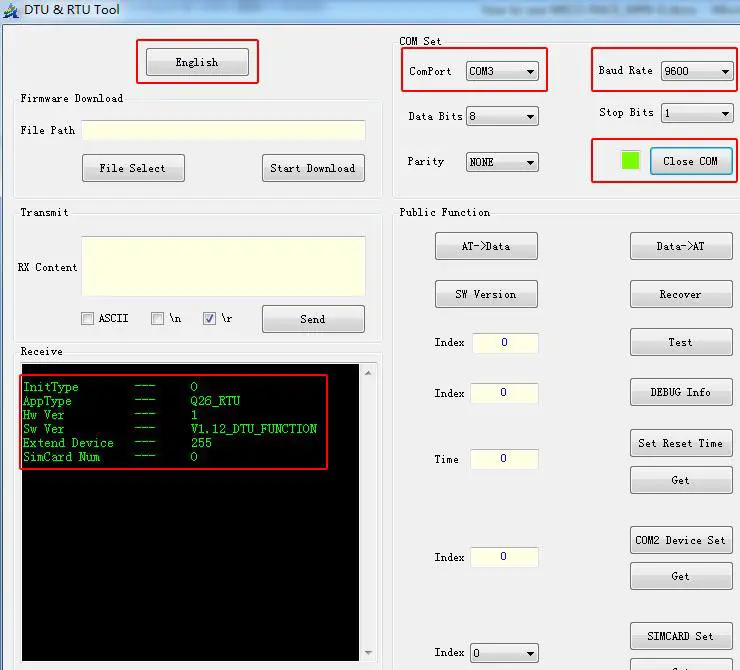
Task: Click the Extend Device 255 output line
Action: tap(117, 443)
